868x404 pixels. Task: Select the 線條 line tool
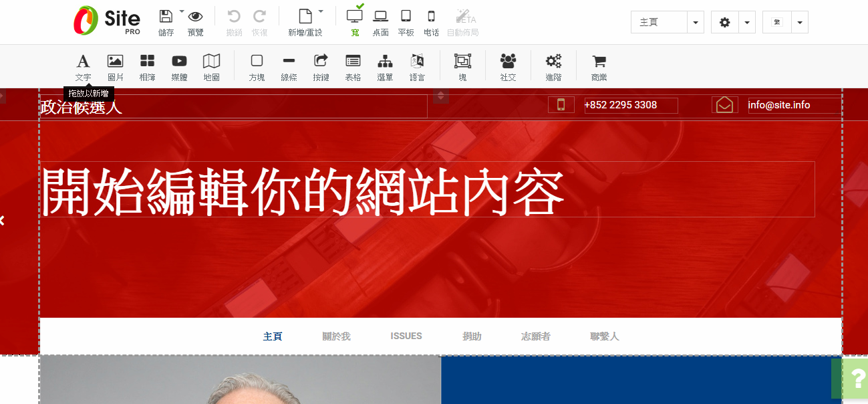pos(289,67)
